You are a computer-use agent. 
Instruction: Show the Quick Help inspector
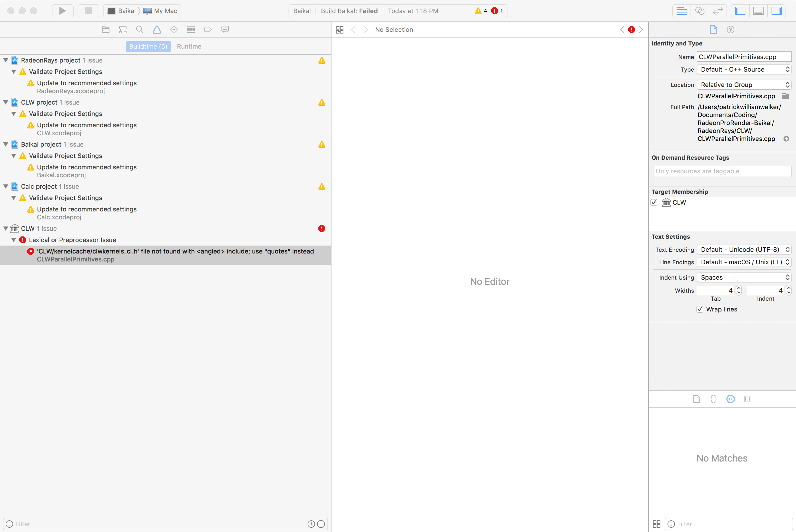731,30
